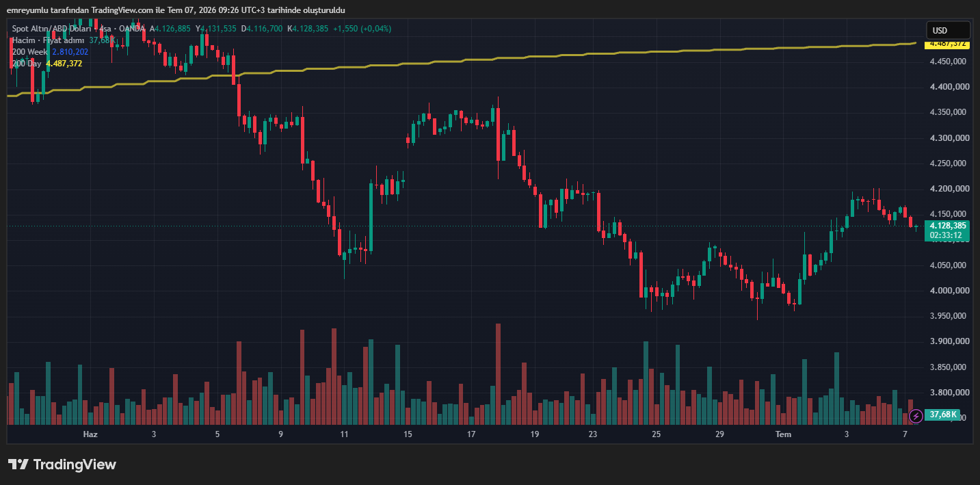Click date 15 on the time axis
Image resolution: width=980 pixels, height=485 pixels.
408,434
